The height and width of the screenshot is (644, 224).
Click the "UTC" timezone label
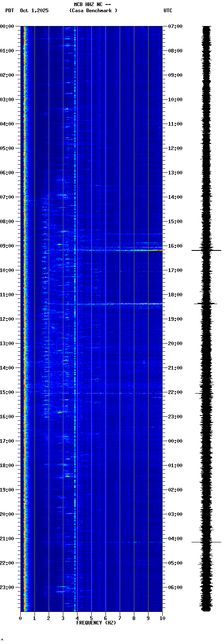[x=168, y=11]
